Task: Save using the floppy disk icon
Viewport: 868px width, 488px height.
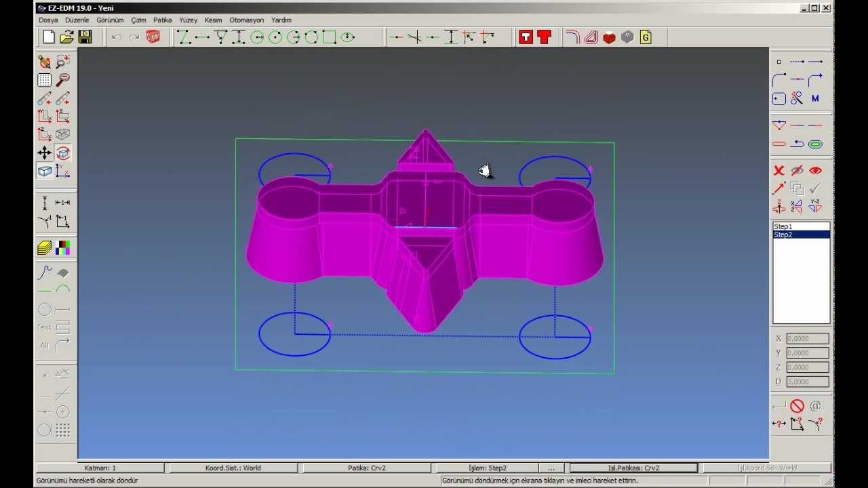Action: click(x=85, y=37)
